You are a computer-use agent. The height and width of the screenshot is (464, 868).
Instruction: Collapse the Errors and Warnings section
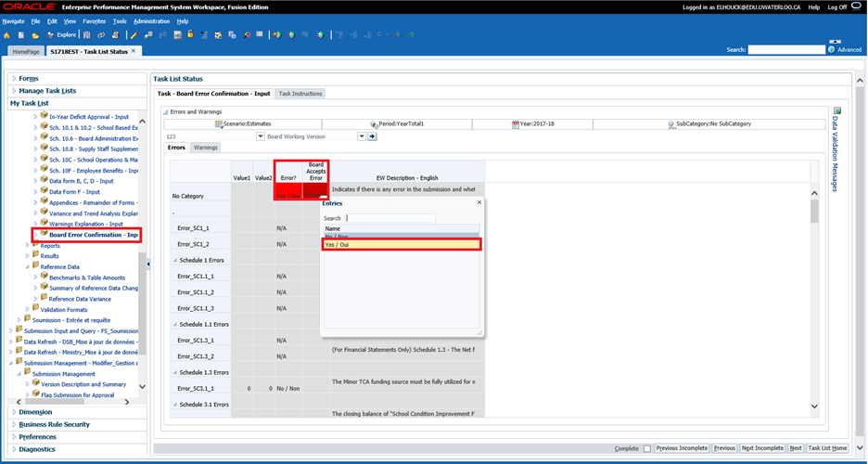tap(166, 111)
